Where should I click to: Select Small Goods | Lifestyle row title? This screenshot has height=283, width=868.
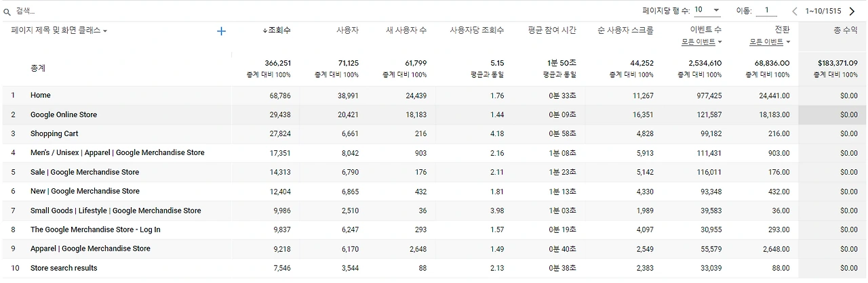click(x=116, y=211)
